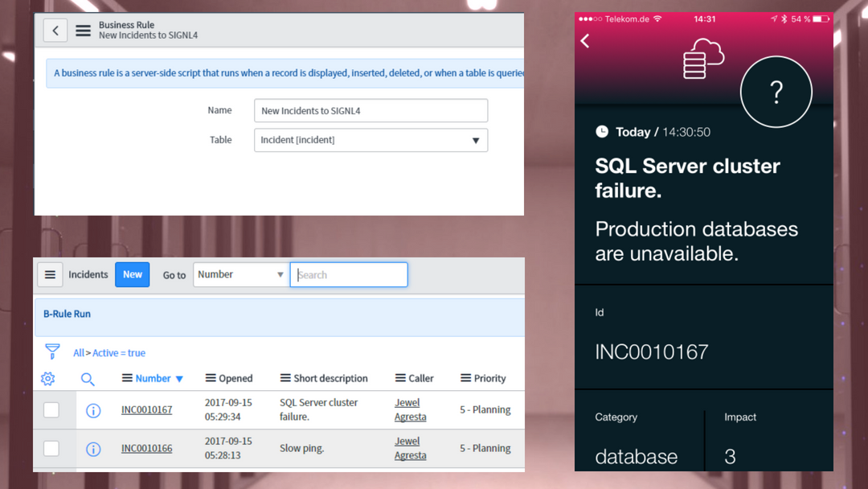Click the Opened column header text
The height and width of the screenshot is (489, 868).
(x=235, y=378)
